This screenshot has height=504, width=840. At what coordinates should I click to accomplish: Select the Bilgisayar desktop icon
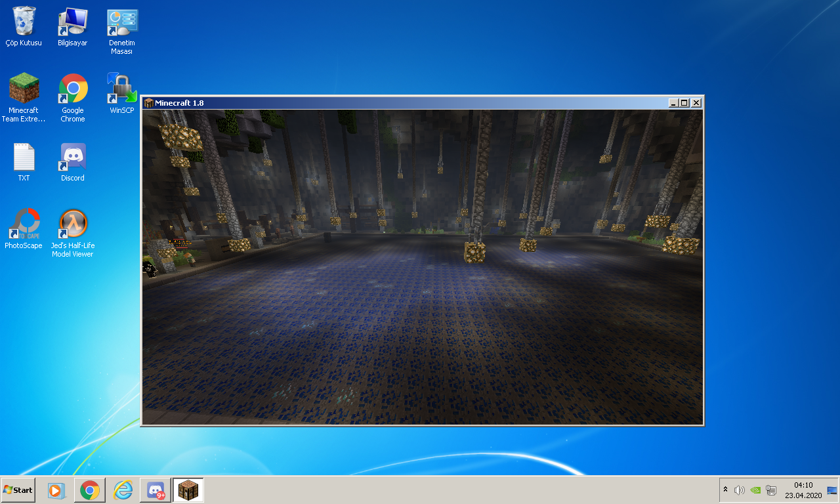pyautogui.click(x=72, y=28)
